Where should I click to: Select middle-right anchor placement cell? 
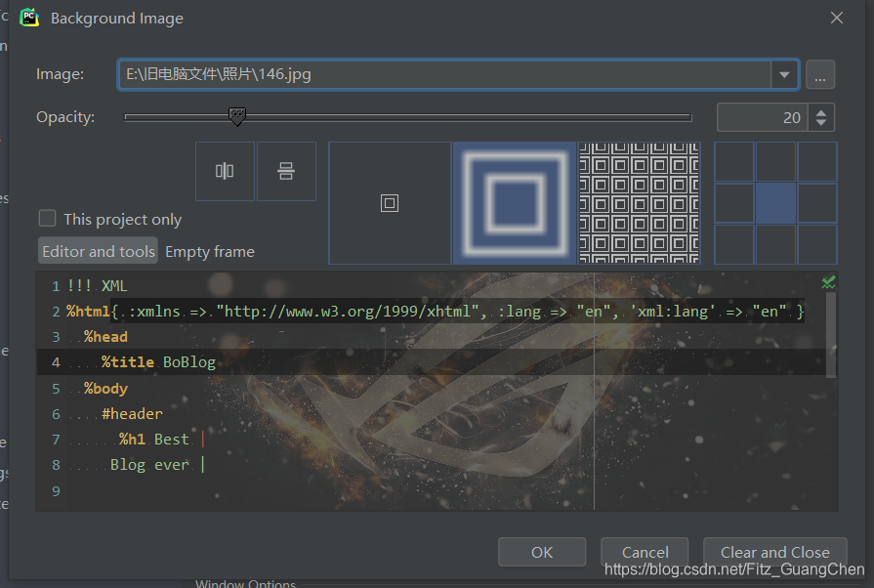(x=817, y=203)
